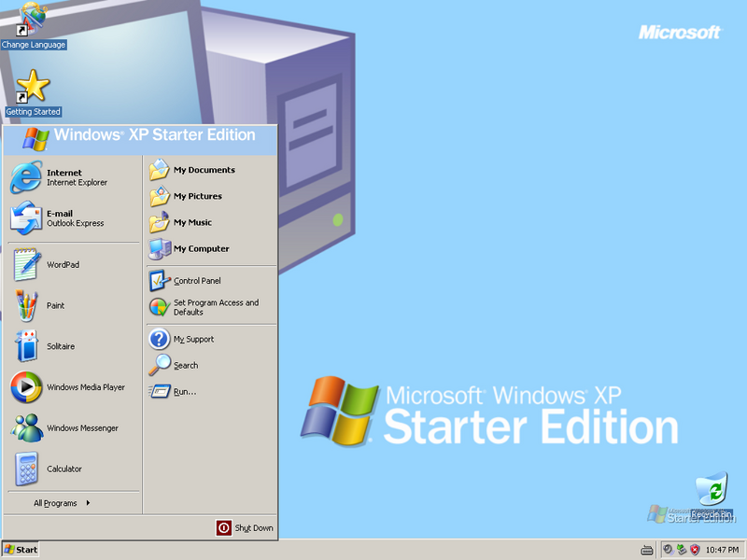Choose the WordPad label in Start menu
Screen dimensions: 747x560
click(x=63, y=265)
